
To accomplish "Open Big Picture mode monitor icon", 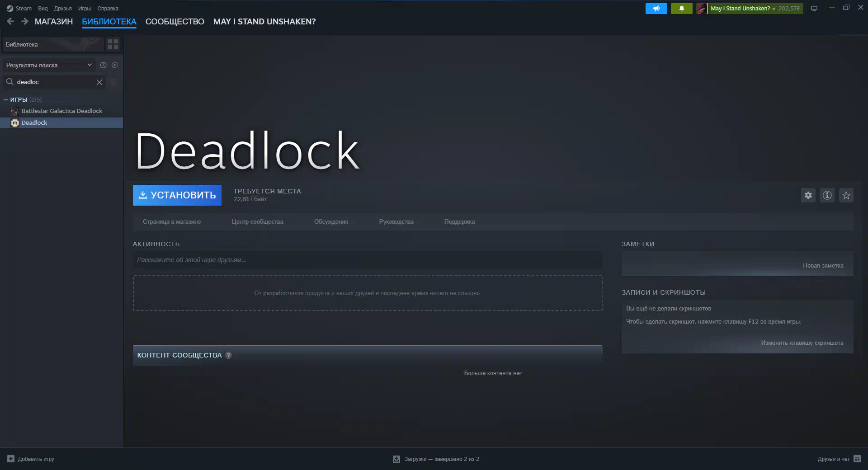I will pyautogui.click(x=814, y=9).
